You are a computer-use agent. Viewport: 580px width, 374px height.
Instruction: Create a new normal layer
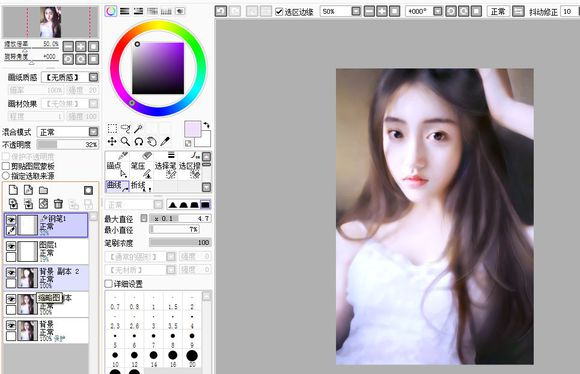tap(13, 190)
